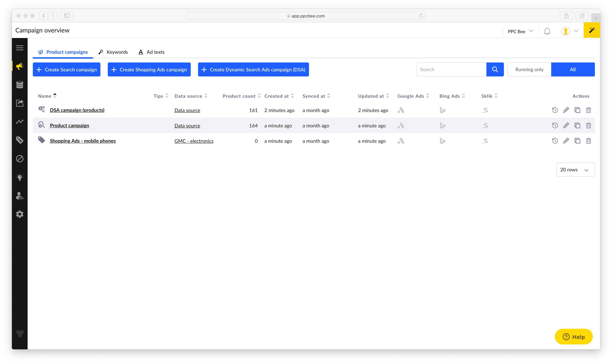Screen dimensions: 612x364
Task: Open the price tag sidebar icon
Action: pyautogui.click(x=20, y=140)
